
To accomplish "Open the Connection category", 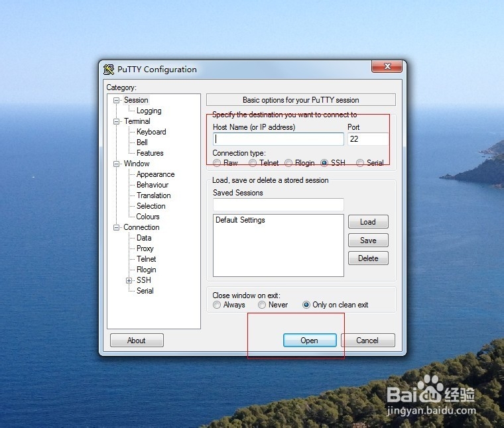I will tap(141, 227).
